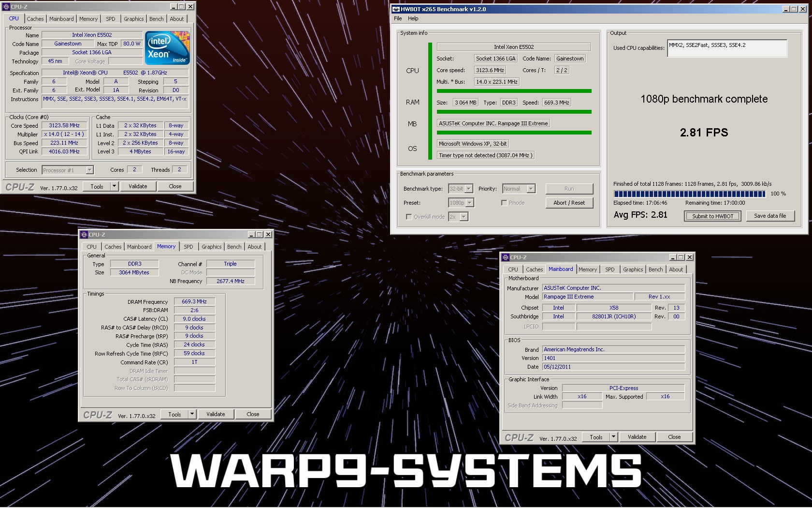Click the QPI Link 4016.03 MHz value

click(64, 151)
